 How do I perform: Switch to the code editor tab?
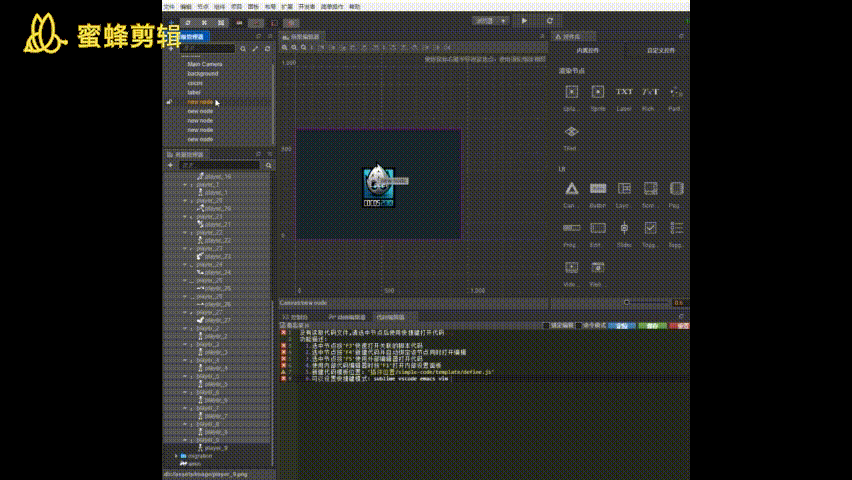(x=391, y=317)
